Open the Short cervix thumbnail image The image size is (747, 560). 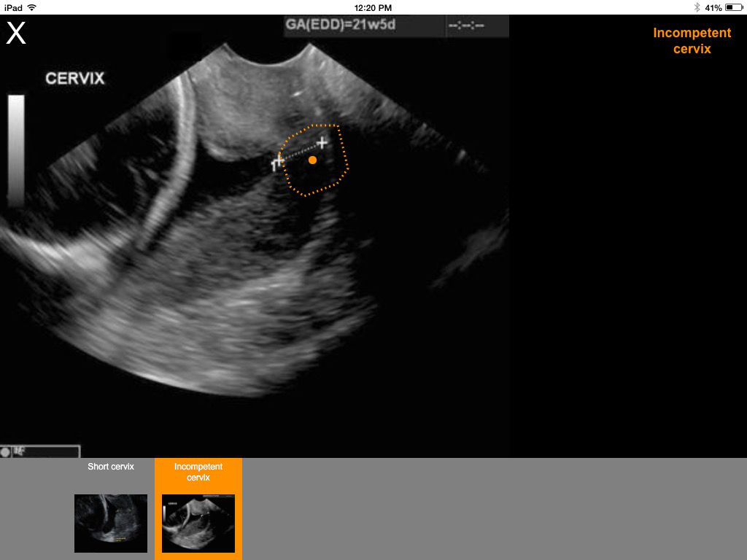tap(111, 523)
